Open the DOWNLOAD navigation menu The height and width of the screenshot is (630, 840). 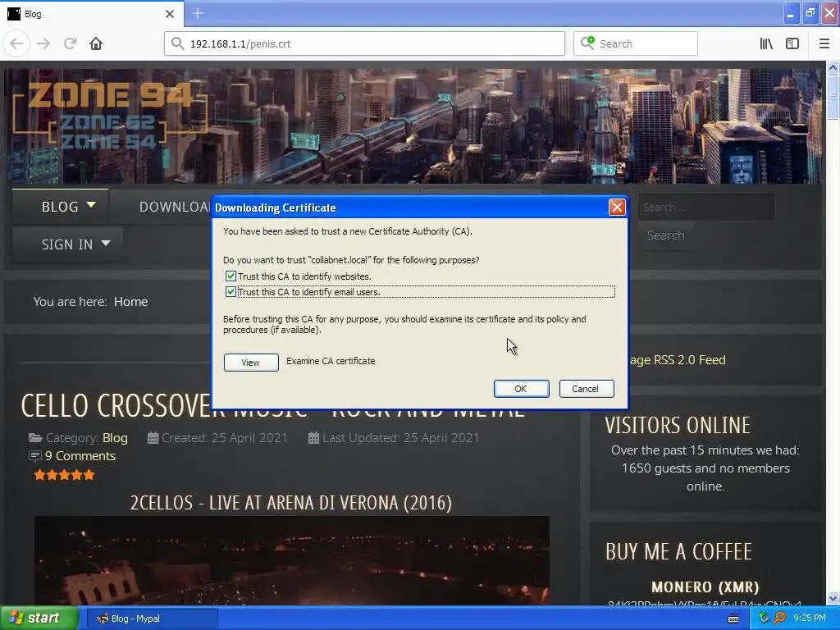click(175, 207)
